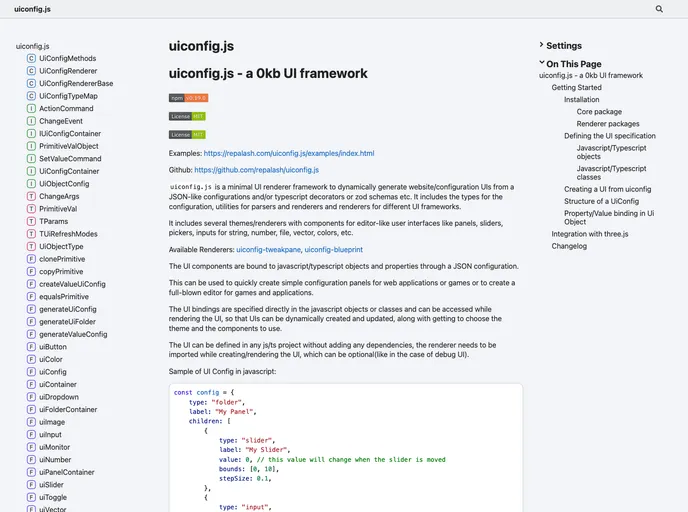Click the interface icon beside ActionCommand
The height and width of the screenshot is (512, 688).
(31, 108)
